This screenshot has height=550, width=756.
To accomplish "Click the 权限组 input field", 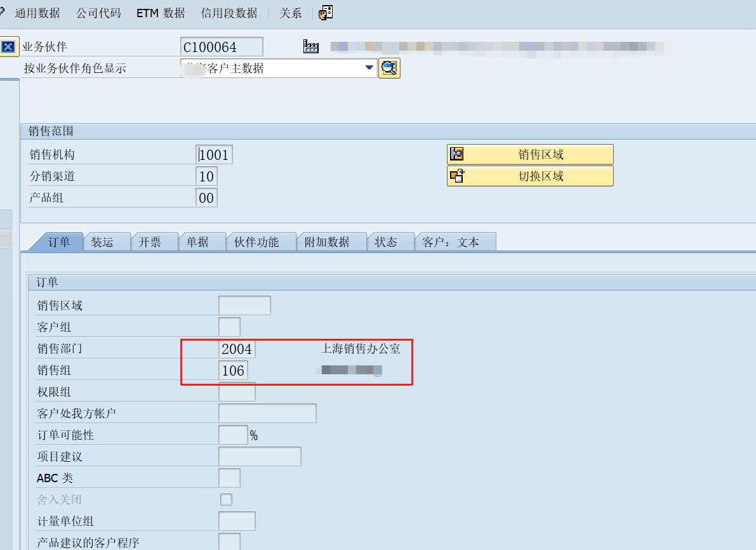I will click(237, 392).
